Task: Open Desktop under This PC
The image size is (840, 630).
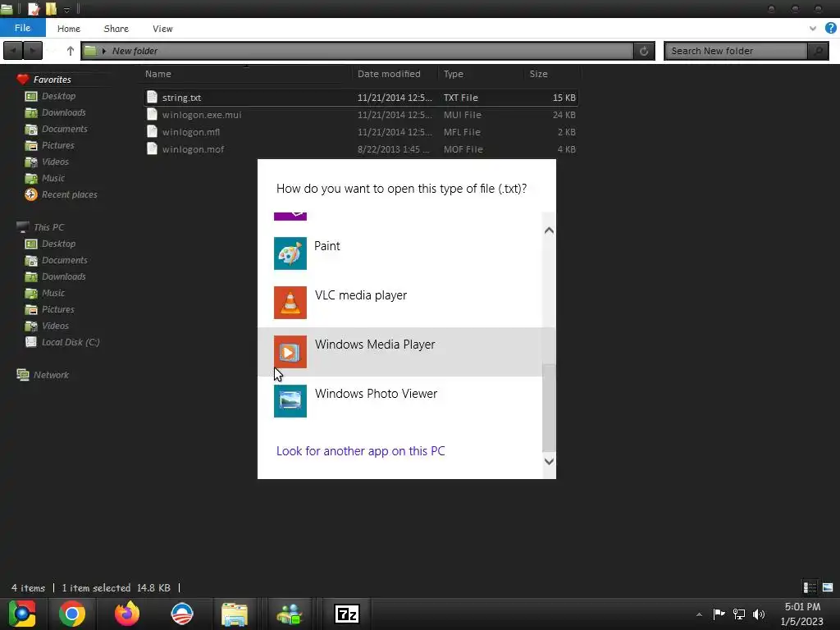Action: click(x=58, y=244)
